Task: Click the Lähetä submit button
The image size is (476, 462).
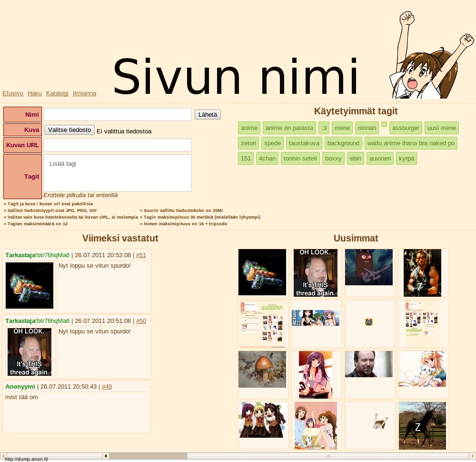Action: point(208,115)
